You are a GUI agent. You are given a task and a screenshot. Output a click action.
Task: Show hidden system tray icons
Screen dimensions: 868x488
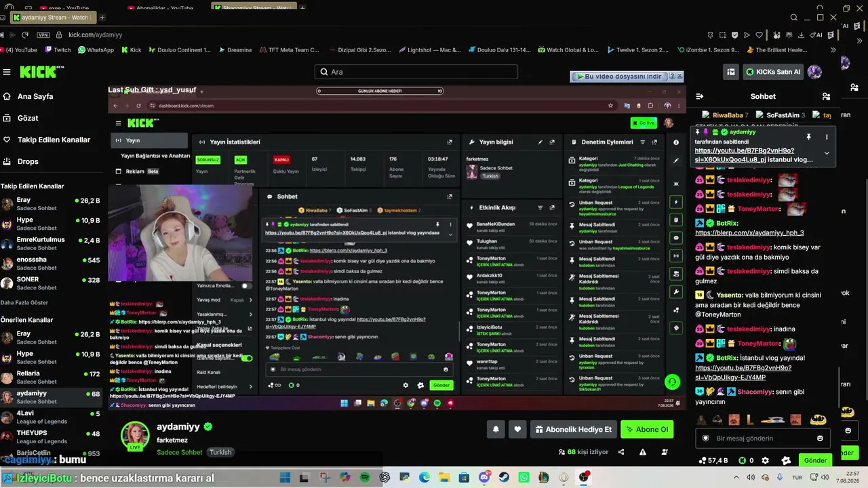pyautogui.click(x=737, y=478)
